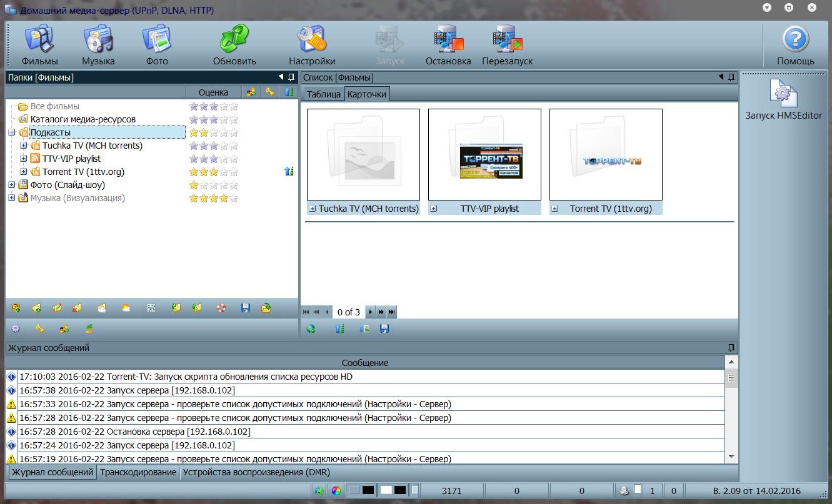Viewport: 832px width, 504px height.
Task: Click the delete folder red X icon
Action: [x=77, y=308]
